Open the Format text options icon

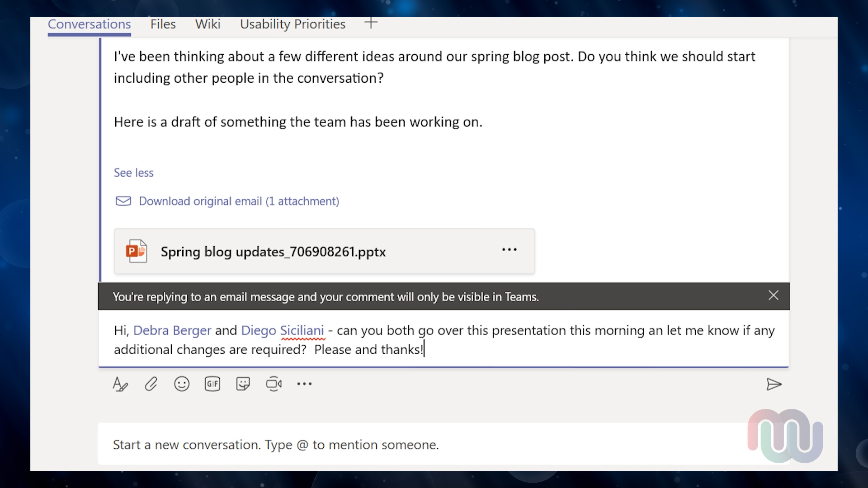tap(120, 384)
